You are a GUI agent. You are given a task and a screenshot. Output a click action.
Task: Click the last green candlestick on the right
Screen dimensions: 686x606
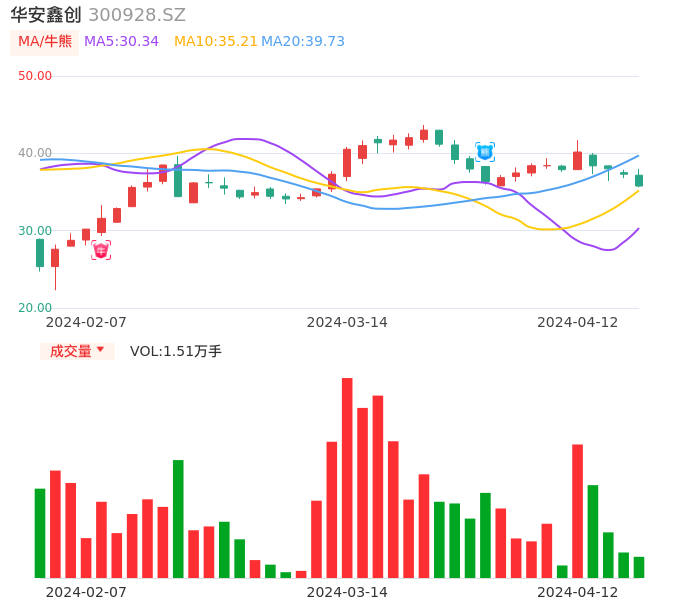coord(639,180)
